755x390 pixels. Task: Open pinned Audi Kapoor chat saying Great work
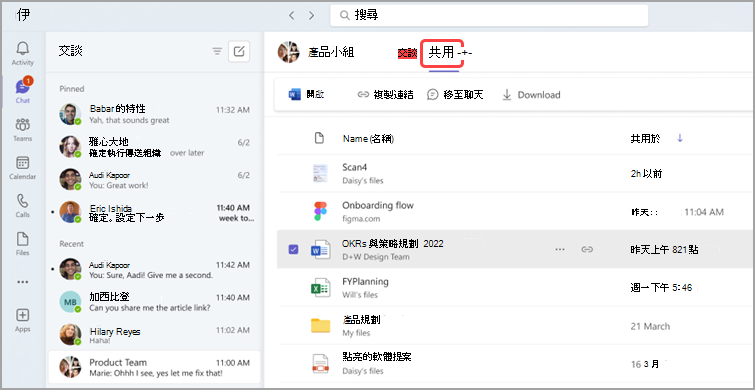(x=154, y=180)
